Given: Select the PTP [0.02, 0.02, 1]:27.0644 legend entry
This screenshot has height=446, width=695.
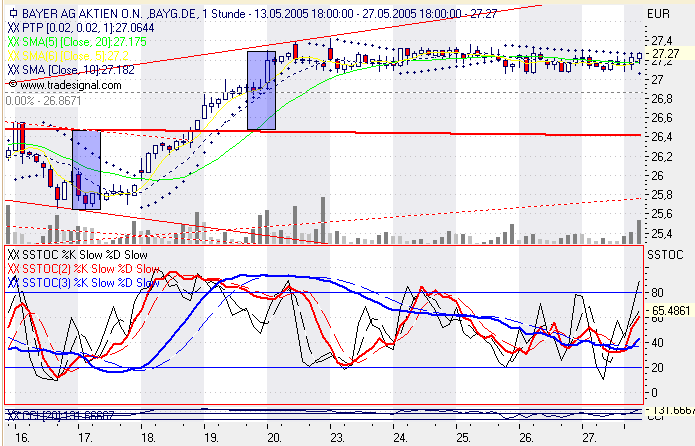Looking at the screenshot, I should [88, 28].
